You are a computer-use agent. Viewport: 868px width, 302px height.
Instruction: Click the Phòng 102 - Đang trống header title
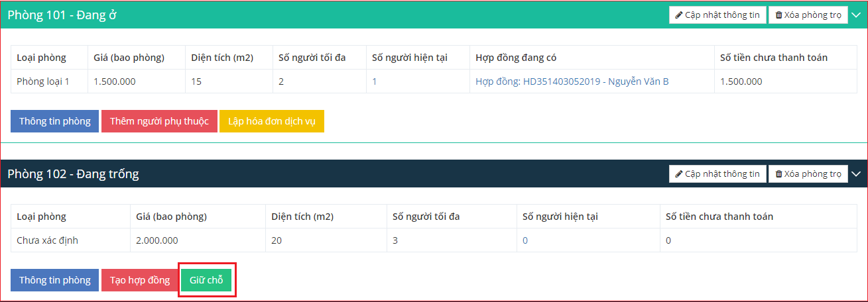point(73,174)
